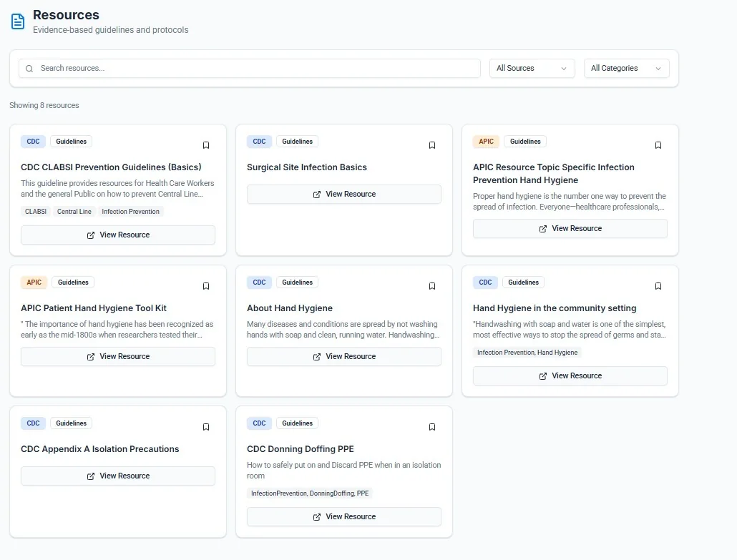The width and height of the screenshot is (737, 560).
Task: Click title 'About Hand Hygiene'
Action: 290,308
